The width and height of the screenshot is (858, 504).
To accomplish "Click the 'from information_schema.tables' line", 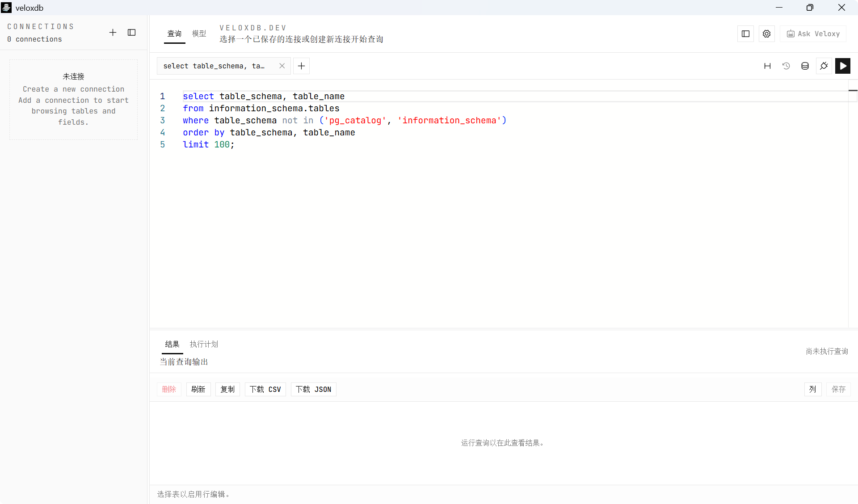I will click(x=261, y=109).
